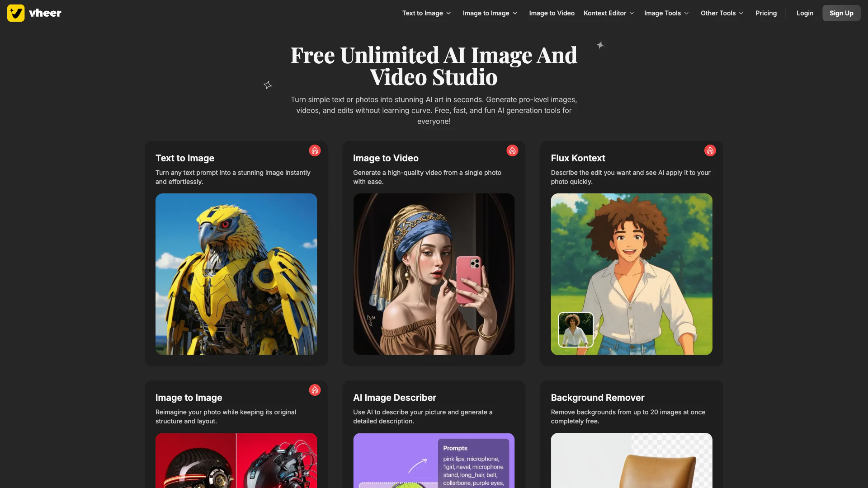Go to Image to Video in navigation
Screen dimensions: 868x488
[x=552, y=13]
